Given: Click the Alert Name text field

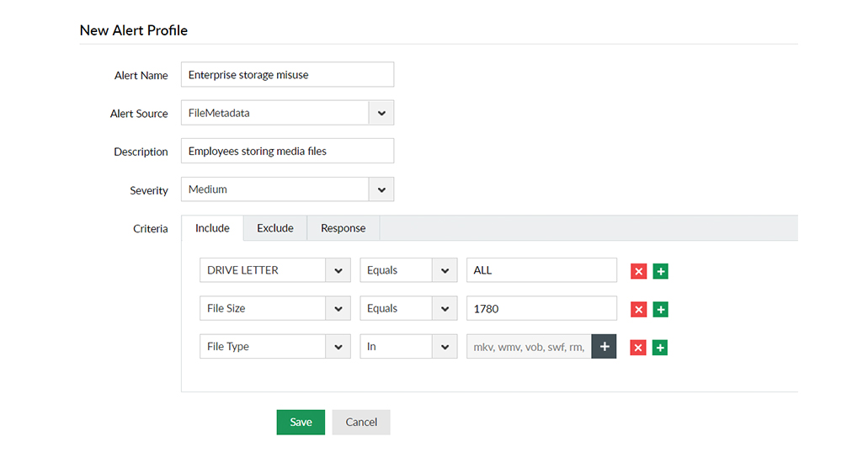Looking at the screenshot, I should click(x=287, y=75).
